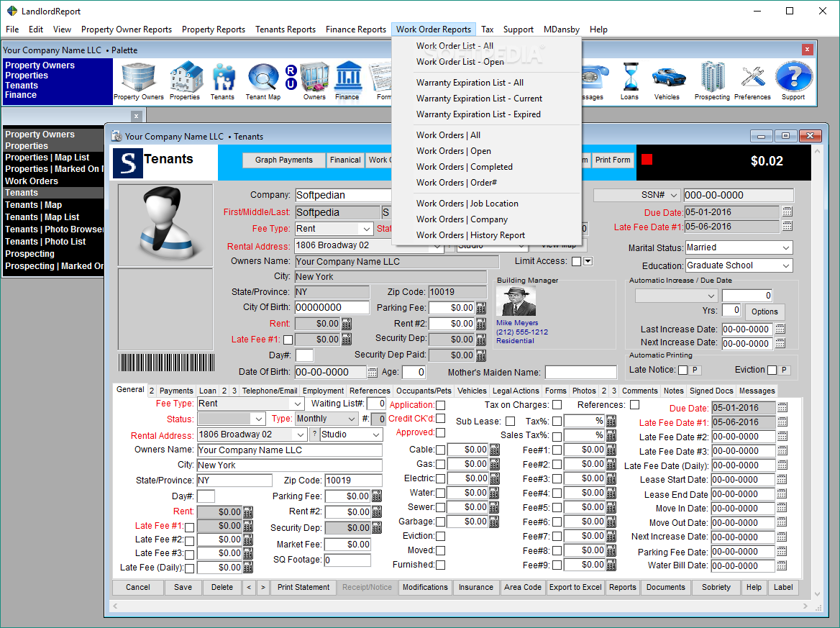Open calculator beside Cable amount

[x=495, y=450]
